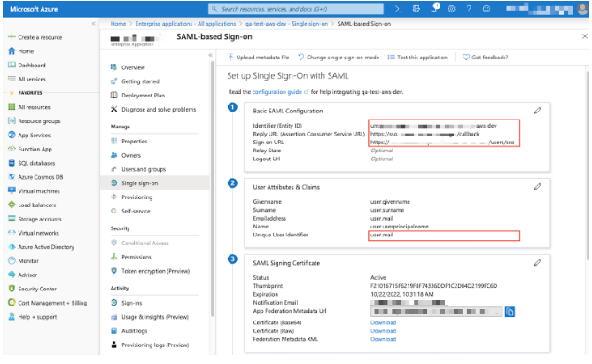The width and height of the screenshot is (592, 364).
Task: Open the configuration guide link
Action: pyautogui.click(x=275, y=91)
